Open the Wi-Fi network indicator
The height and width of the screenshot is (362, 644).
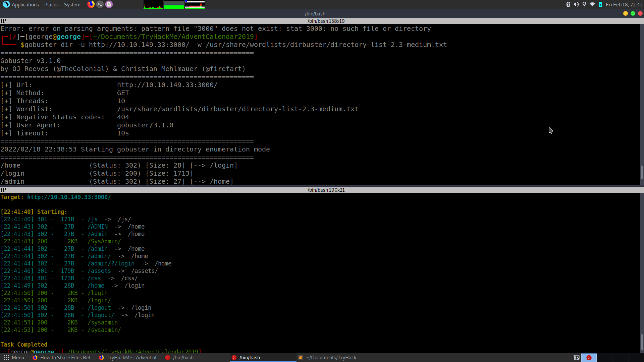coord(592,4)
